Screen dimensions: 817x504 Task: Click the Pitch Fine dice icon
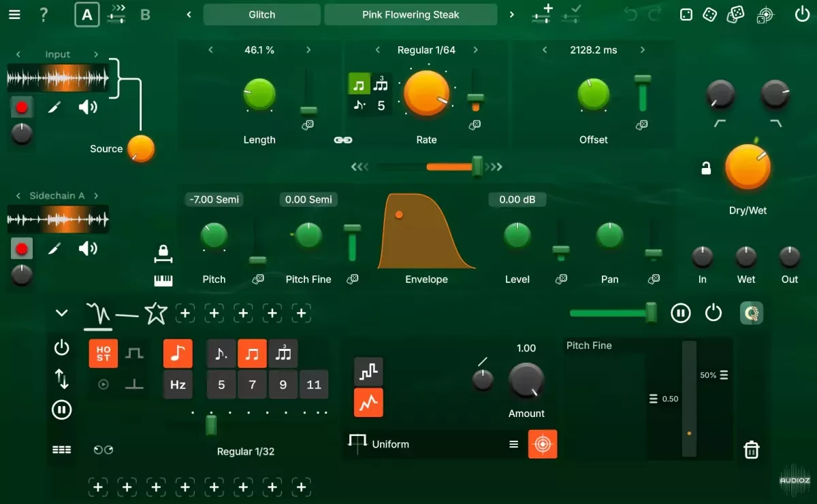353,279
